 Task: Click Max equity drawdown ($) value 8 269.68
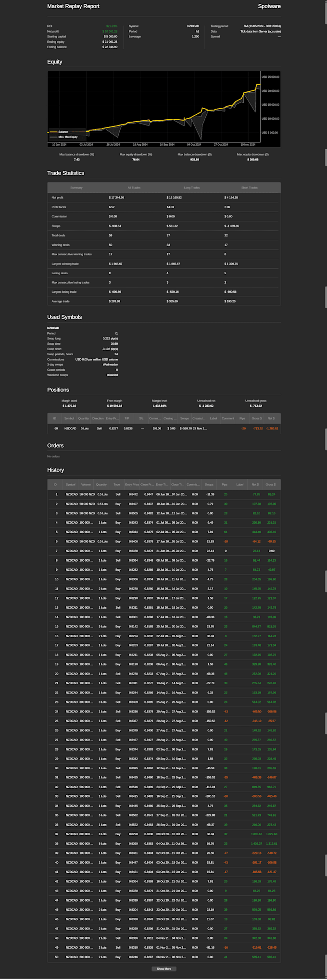253,160
